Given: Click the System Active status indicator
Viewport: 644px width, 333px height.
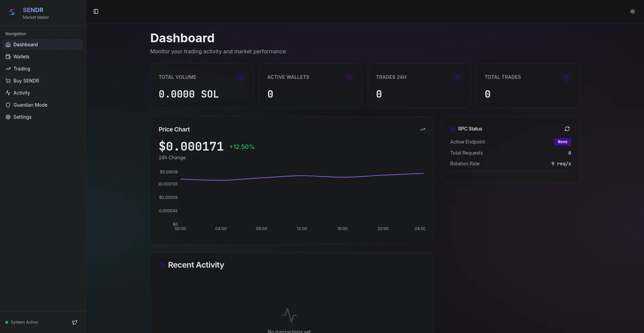Looking at the screenshot, I should pyautogui.click(x=22, y=322).
